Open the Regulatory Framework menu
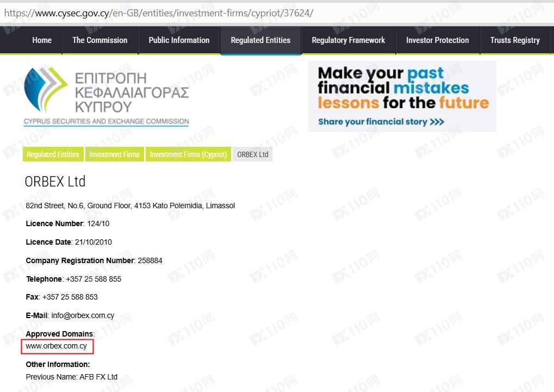The height and width of the screenshot is (392, 554). click(x=348, y=40)
